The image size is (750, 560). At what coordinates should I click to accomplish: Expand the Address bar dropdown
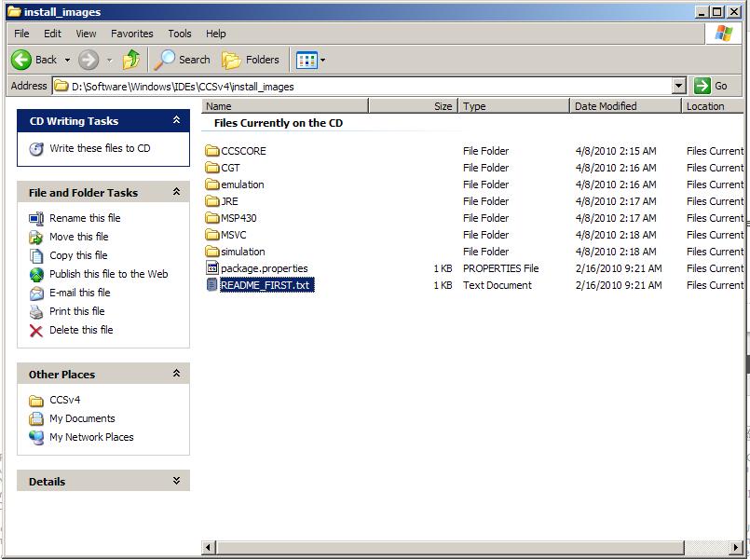[679, 86]
